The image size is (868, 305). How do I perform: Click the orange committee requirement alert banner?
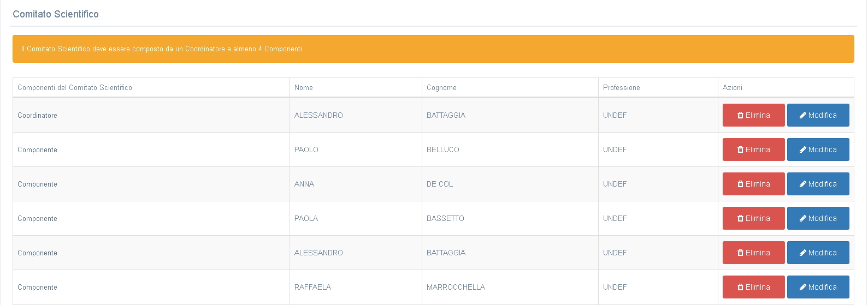(433, 49)
